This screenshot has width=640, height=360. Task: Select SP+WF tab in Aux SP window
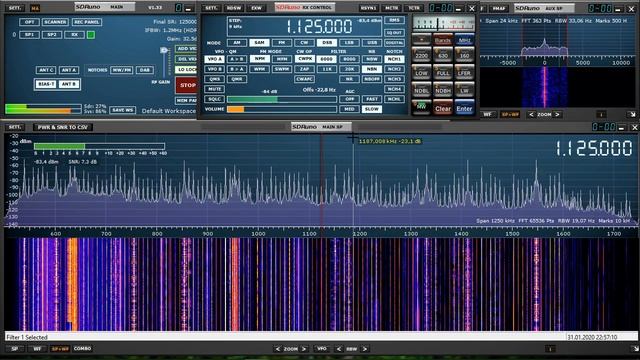coord(510,115)
